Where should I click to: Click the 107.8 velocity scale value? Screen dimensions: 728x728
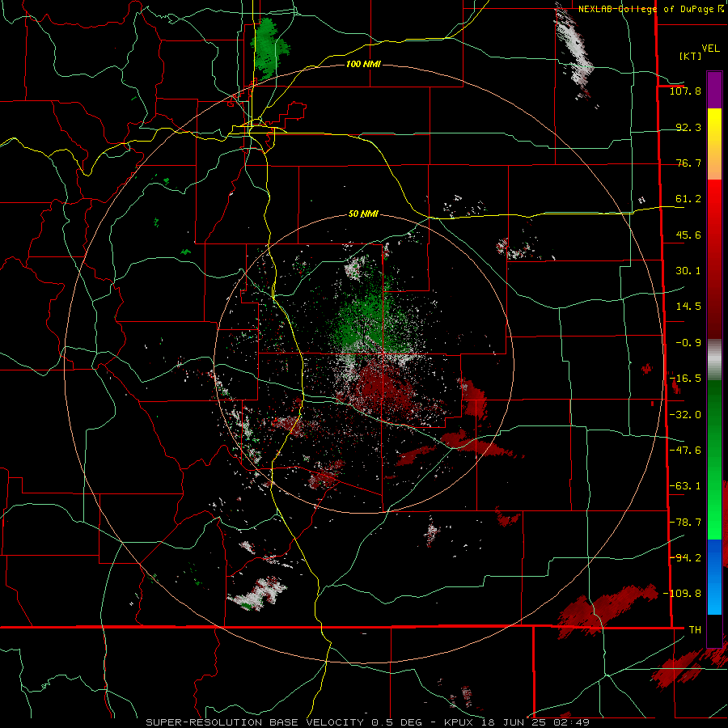tap(685, 91)
